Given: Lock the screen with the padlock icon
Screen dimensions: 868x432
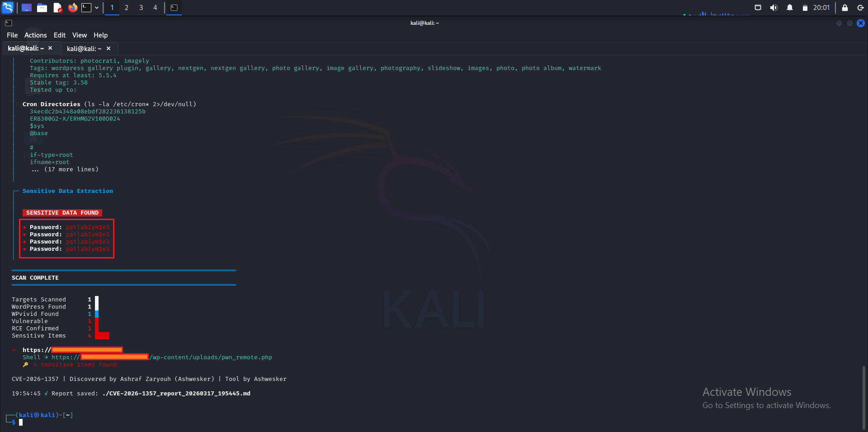Looking at the screenshot, I should point(844,7).
